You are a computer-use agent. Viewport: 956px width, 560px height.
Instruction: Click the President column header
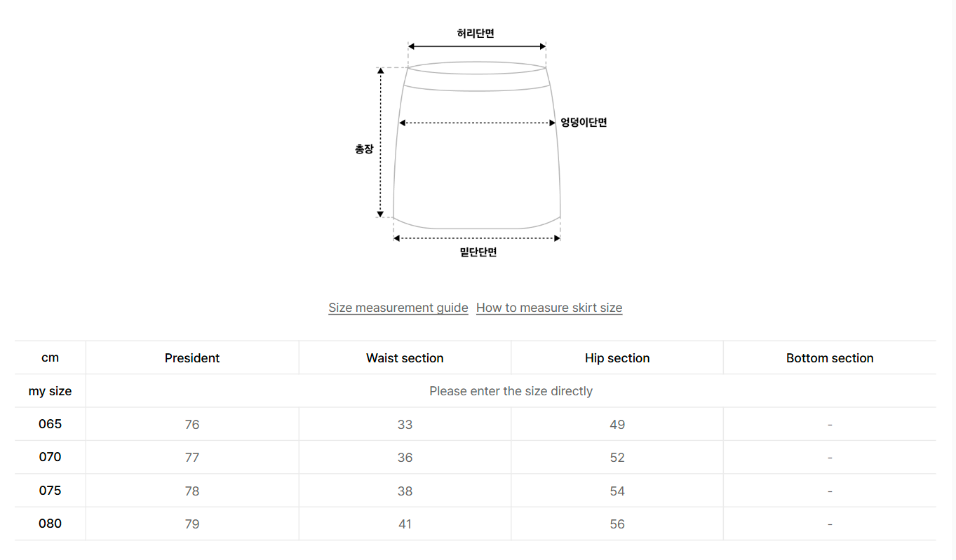click(x=192, y=358)
